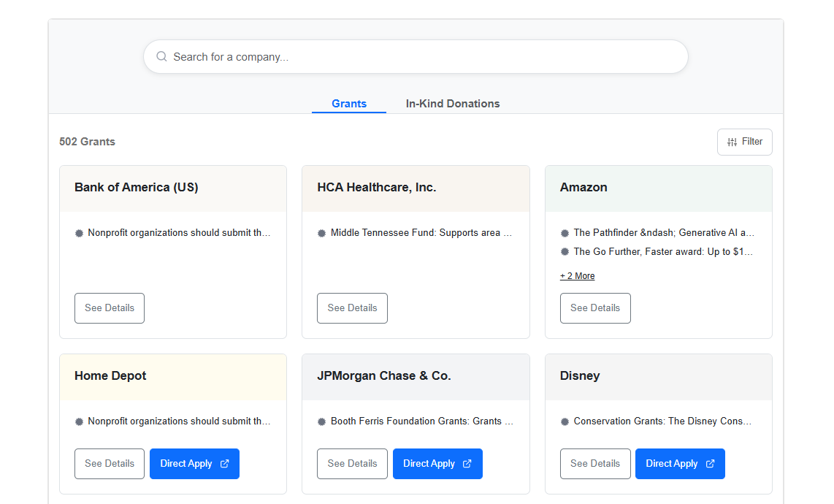Viewport: 834px width, 504px height.
Task: Click external link icon on JPMorgan Direct Apply
Action: pyautogui.click(x=468, y=463)
